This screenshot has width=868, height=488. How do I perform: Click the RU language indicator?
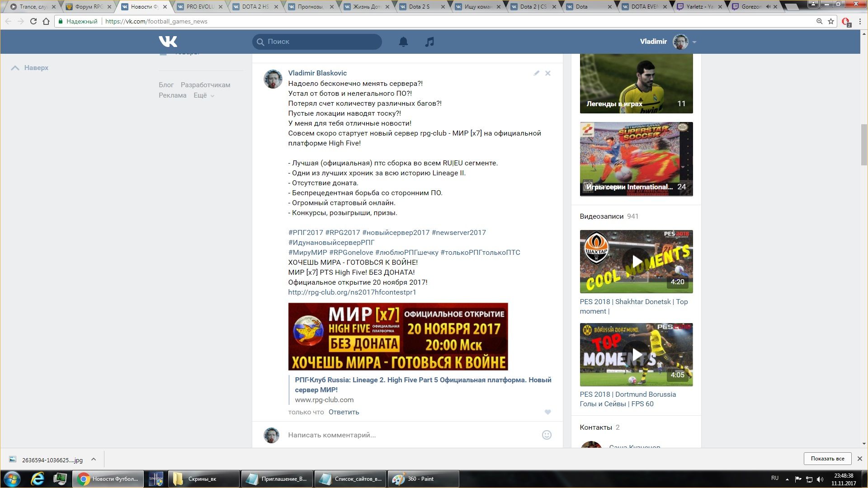[775, 478]
